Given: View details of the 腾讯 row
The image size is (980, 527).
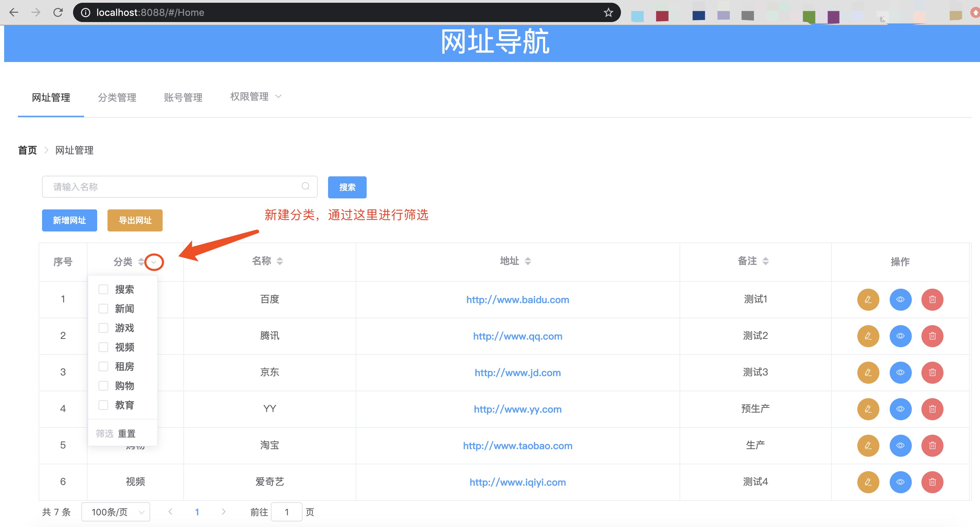Looking at the screenshot, I should [900, 336].
